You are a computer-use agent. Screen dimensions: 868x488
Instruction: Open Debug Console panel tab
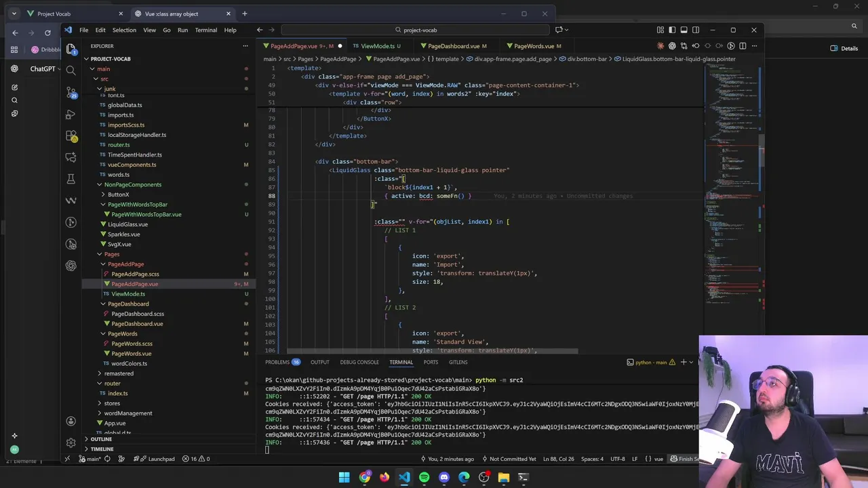[x=359, y=362]
